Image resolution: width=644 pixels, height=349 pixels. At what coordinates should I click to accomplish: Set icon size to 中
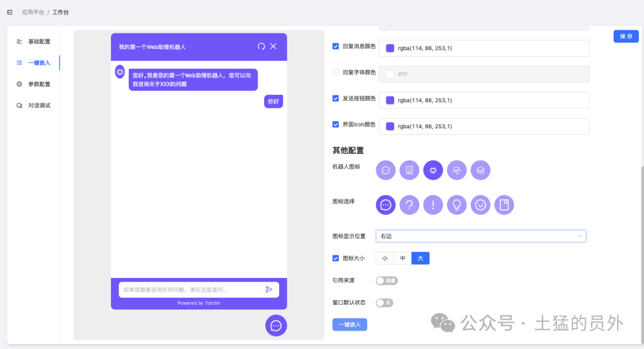402,258
